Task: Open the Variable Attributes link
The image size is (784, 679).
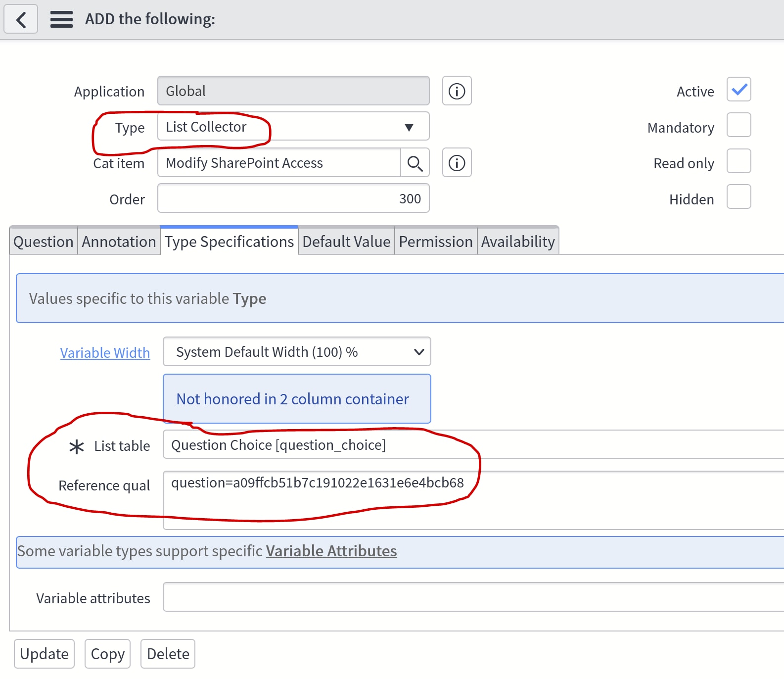Action: 331,551
